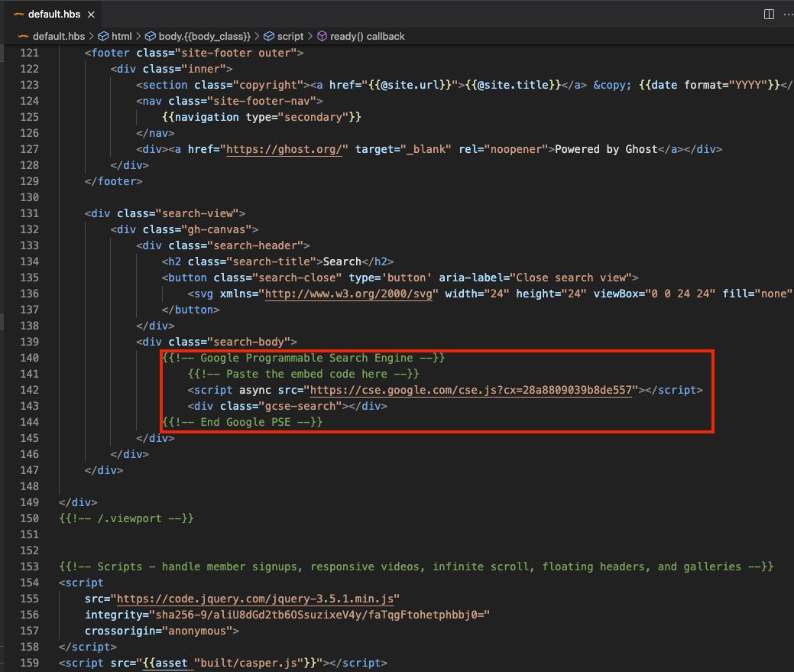Click the "search-title" class value on line 134

(271, 261)
